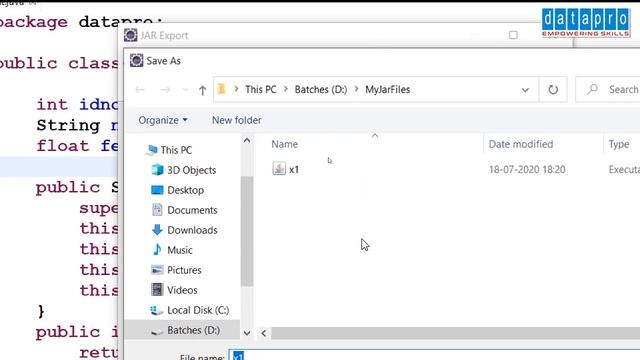Open the Organize menu
Viewport: 640px width, 360px height.
(x=163, y=120)
